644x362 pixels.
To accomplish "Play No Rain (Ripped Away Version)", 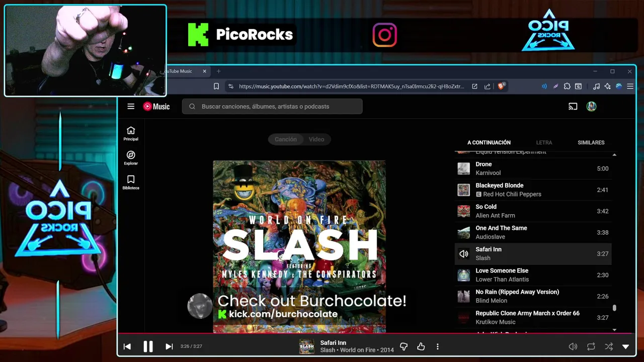I will point(533,296).
